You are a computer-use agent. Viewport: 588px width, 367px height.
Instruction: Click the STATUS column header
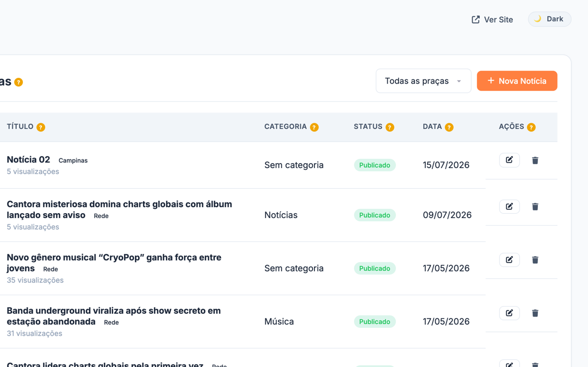coord(368,127)
